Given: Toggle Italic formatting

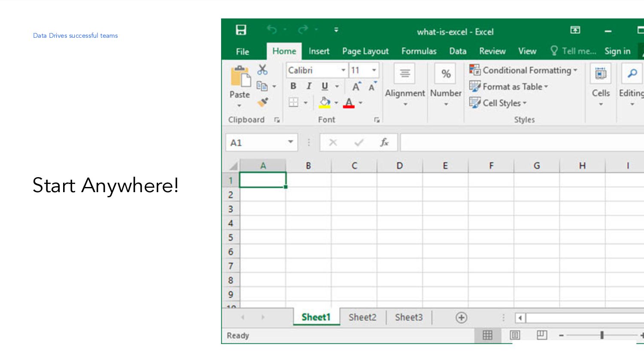Looking at the screenshot, I should pos(309,86).
